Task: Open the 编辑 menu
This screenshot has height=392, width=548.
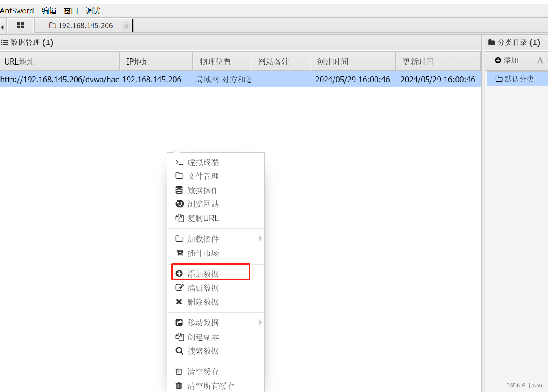Action: coord(49,11)
